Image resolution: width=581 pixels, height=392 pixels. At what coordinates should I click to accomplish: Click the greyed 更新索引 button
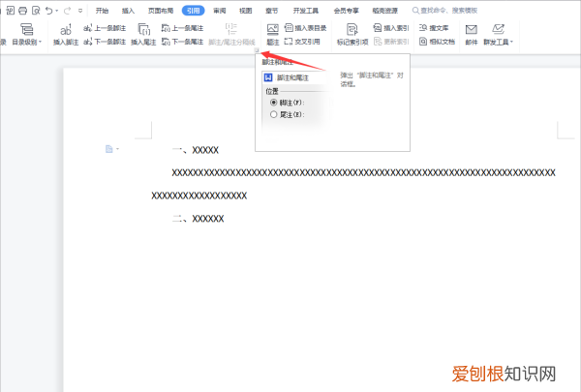pyautogui.click(x=391, y=42)
